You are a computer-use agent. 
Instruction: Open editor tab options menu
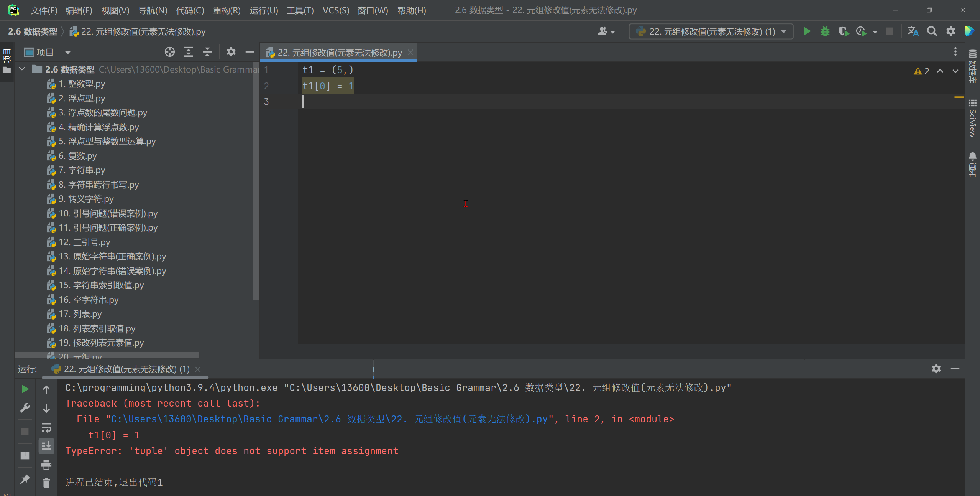coord(955,51)
